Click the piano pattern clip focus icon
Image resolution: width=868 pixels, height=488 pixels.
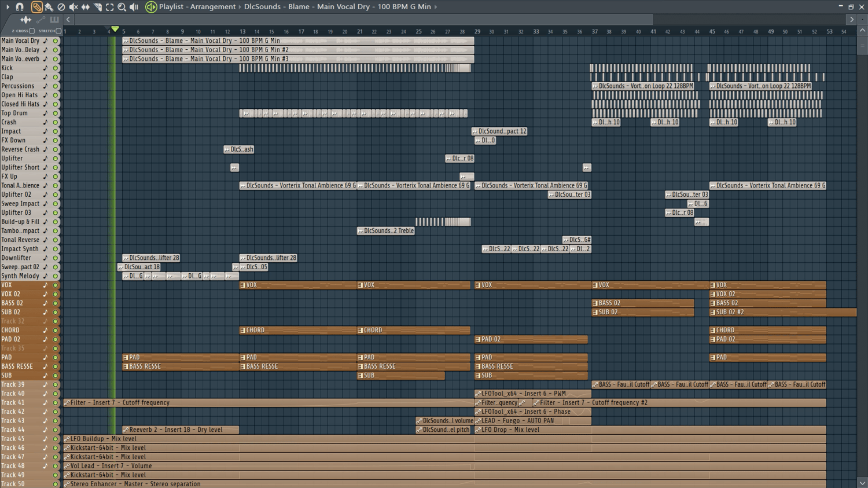[x=54, y=20]
